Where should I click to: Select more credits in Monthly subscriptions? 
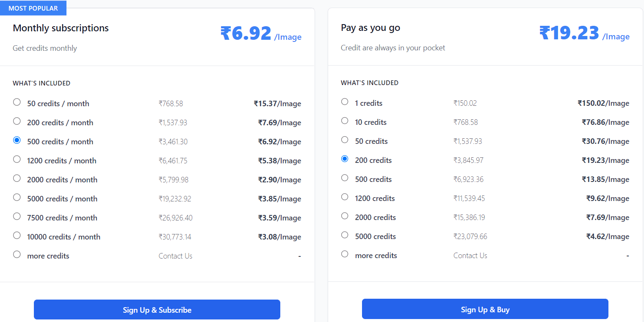[17, 254]
